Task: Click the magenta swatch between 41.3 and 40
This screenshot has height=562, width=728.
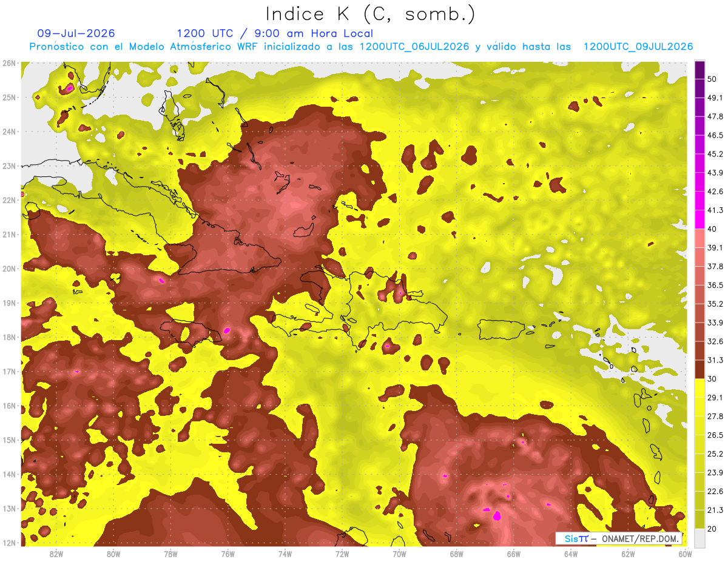Action: (699, 219)
